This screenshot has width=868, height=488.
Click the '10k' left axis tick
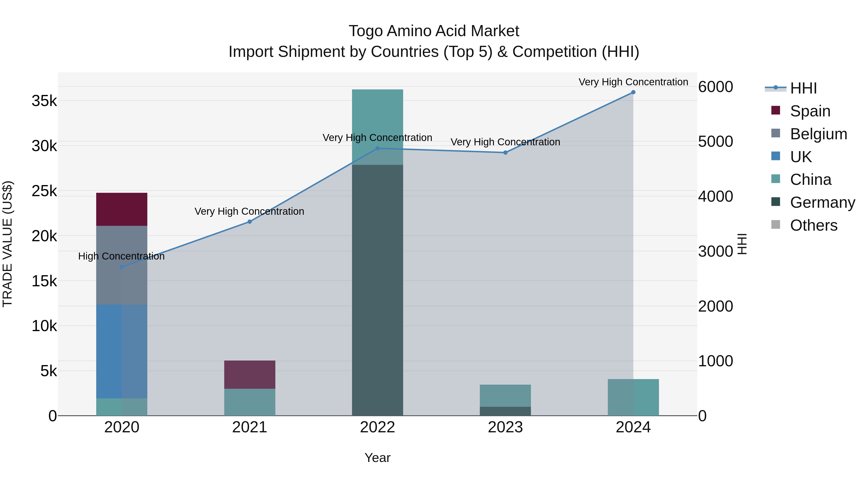(44, 326)
